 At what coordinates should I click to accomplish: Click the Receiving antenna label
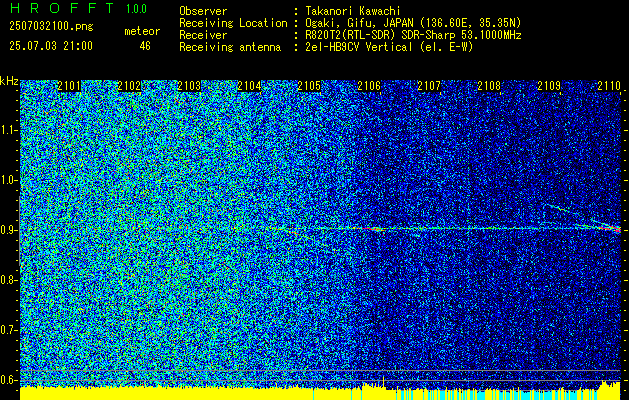(x=230, y=47)
